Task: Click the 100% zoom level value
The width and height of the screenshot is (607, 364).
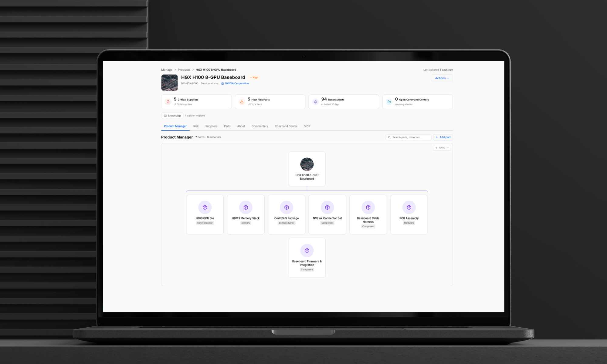Action: point(442,148)
